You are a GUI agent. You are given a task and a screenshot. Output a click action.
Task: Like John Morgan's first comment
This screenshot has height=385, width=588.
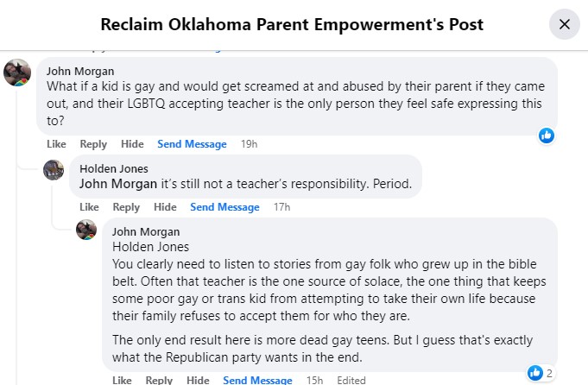pyautogui.click(x=56, y=144)
